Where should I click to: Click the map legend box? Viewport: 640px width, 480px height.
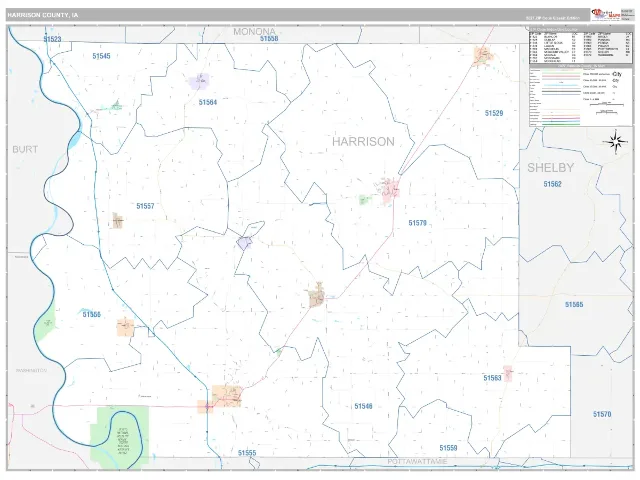point(581,96)
